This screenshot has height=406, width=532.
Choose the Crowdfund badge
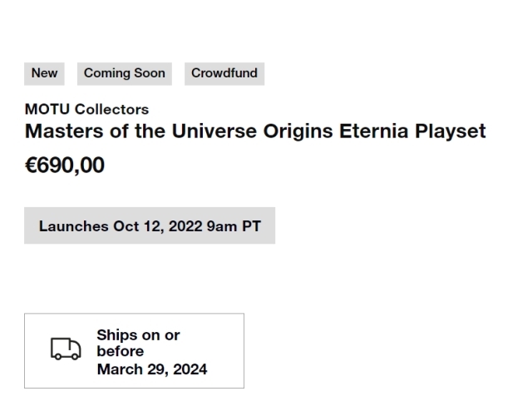tap(224, 74)
